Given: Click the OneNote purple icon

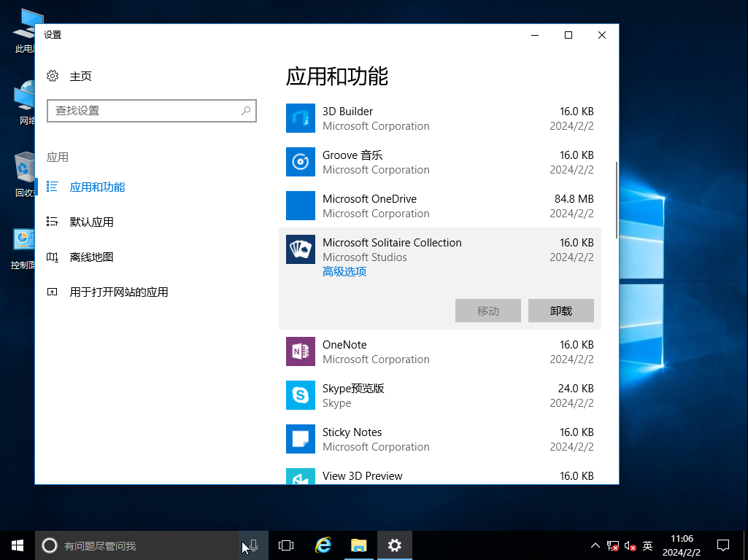Looking at the screenshot, I should coord(300,351).
